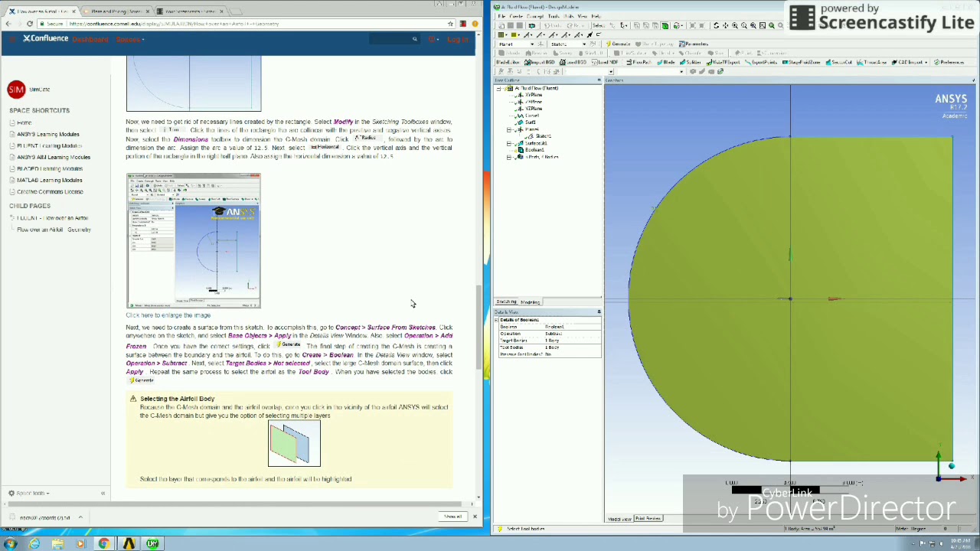Image resolution: width=980 pixels, height=551 pixels.
Task: Click 'Click here to enlarge the image' link
Action: coord(168,315)
